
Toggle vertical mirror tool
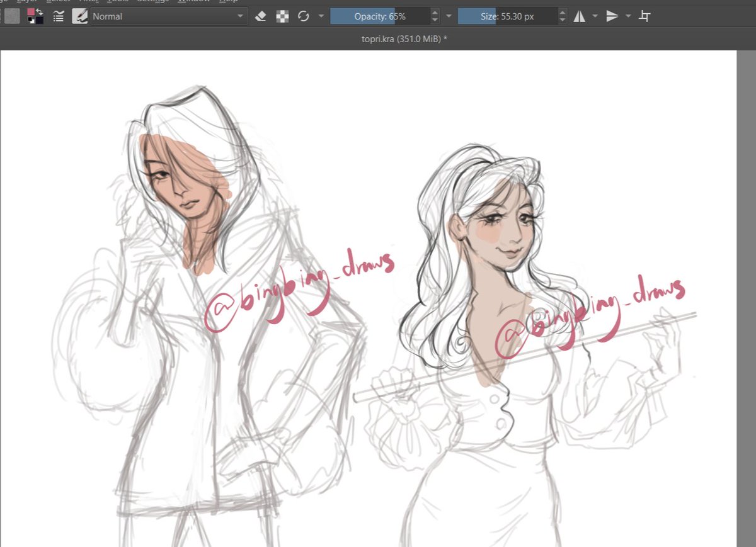pos(612,16)
